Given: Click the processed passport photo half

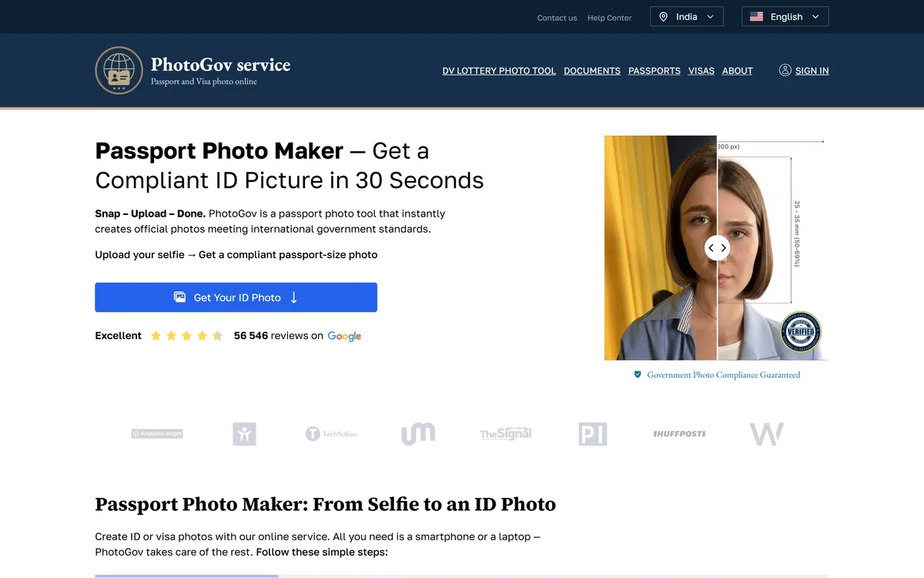Looking at the screenshot, I should click(x=773, y=248).
